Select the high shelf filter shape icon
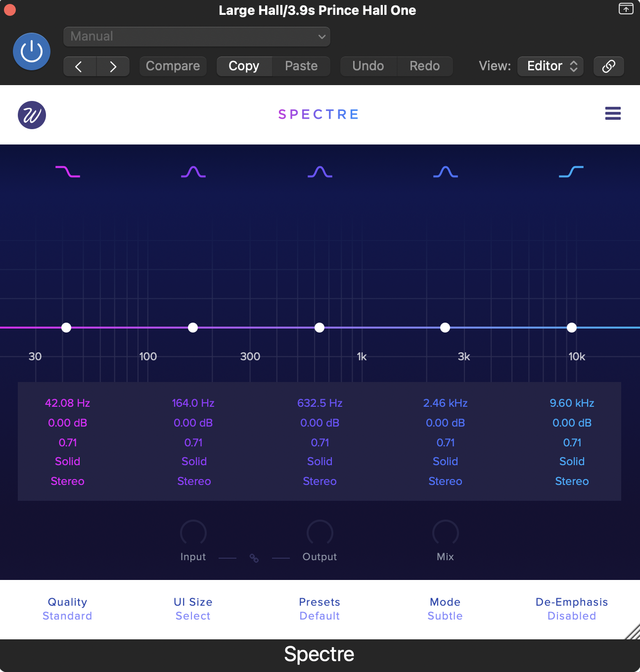This screenshot has height=672, width=640. 571,172
